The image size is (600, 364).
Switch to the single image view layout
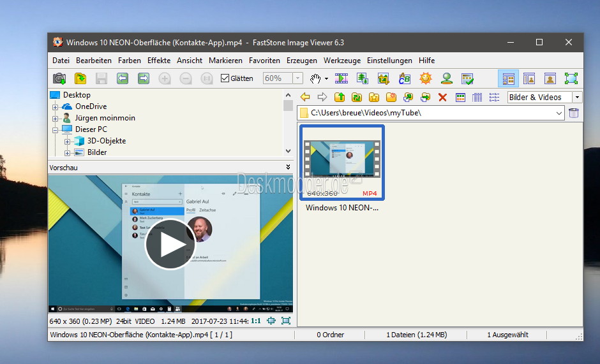550,78
